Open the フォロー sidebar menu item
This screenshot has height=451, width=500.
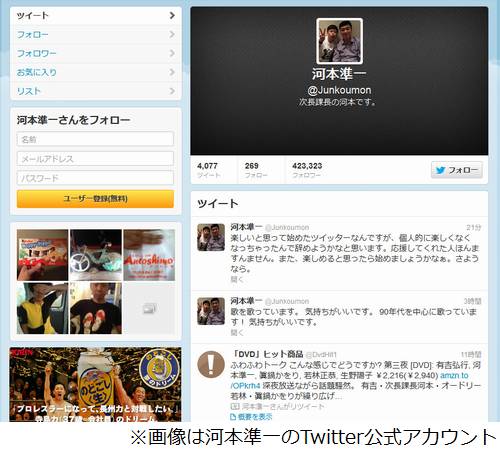tap(96, 34)
